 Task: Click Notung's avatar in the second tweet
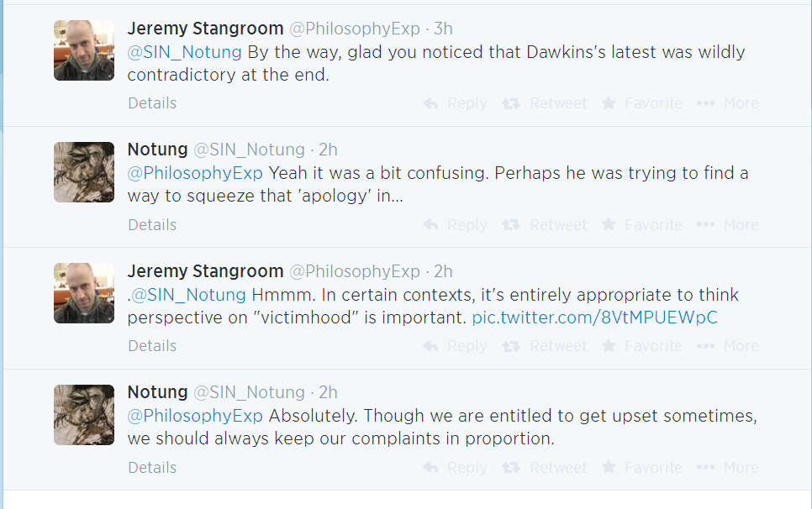tap(84, 172)
